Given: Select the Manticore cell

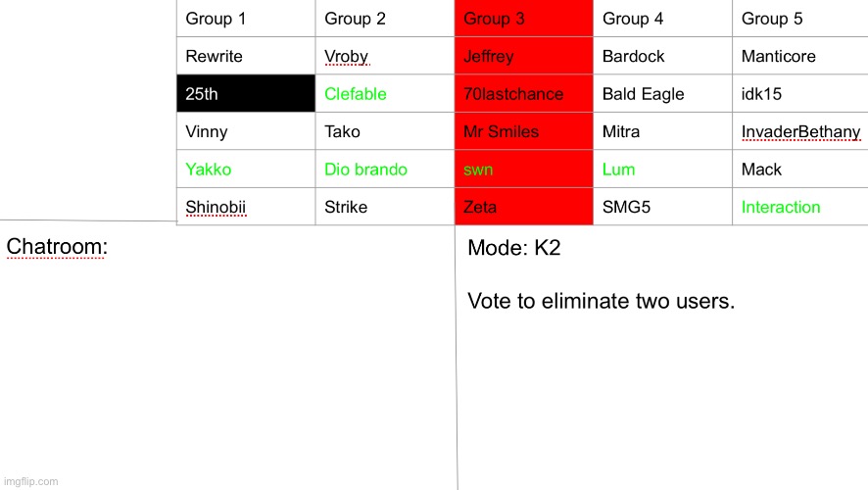Looking at the screenshot, I should coord(800,56).
